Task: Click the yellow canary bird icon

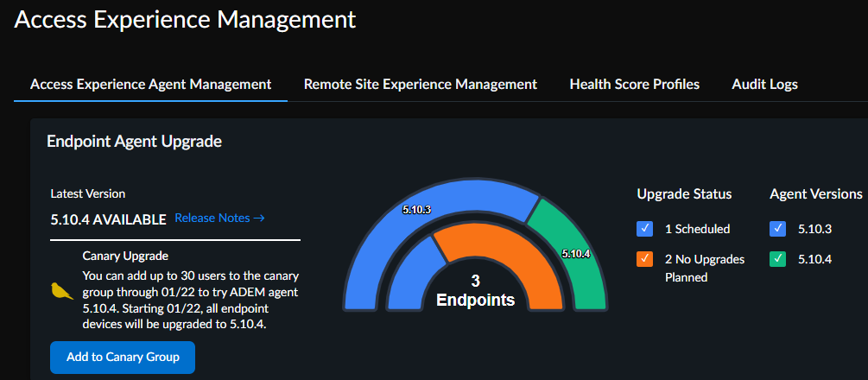Action: pos(60,290)
